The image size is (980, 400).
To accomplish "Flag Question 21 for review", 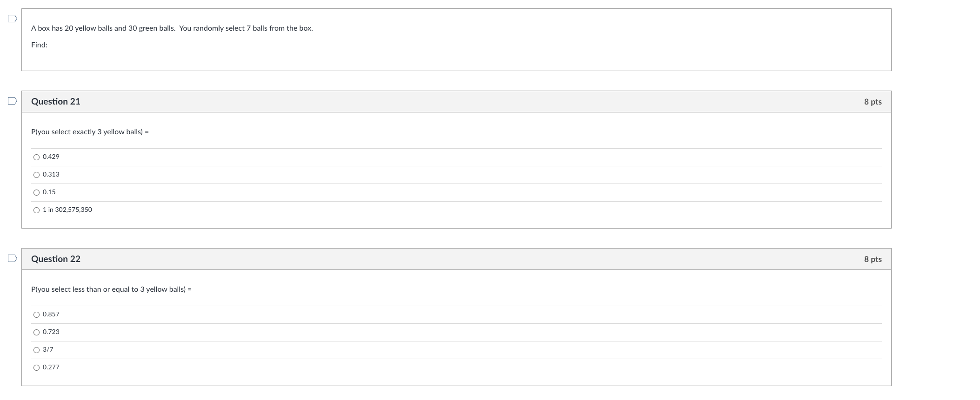I will pos(12,101).
